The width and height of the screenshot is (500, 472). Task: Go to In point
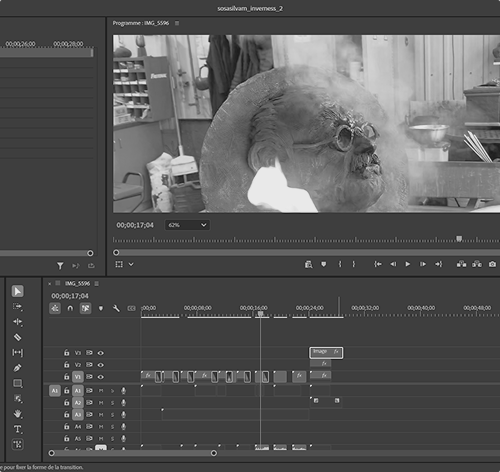point(378,264)
